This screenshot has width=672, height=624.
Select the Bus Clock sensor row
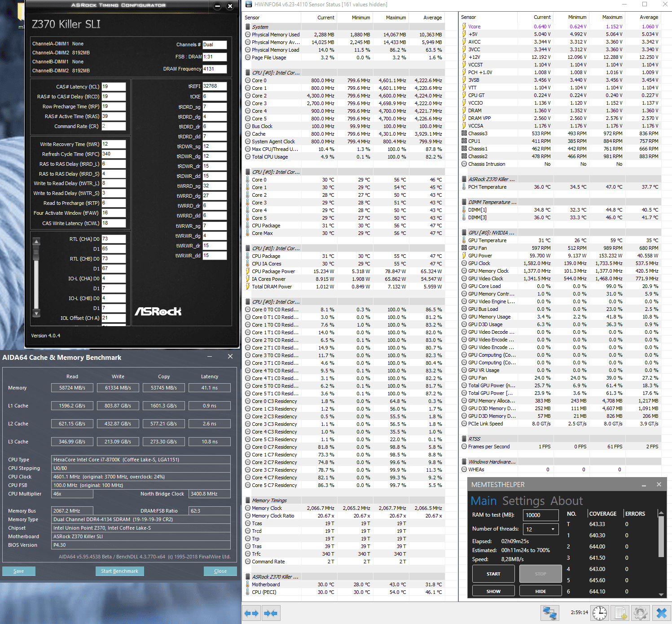[344, 126]
